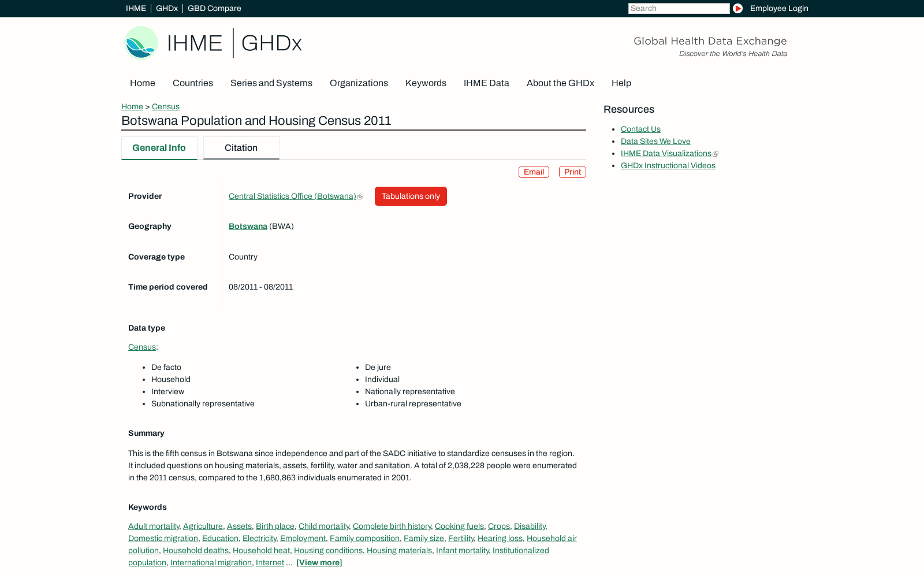Open the Household deaths keyword
The width and height of the screenshot is (924, 578).
pyautogui.click(x=196, y=551)
